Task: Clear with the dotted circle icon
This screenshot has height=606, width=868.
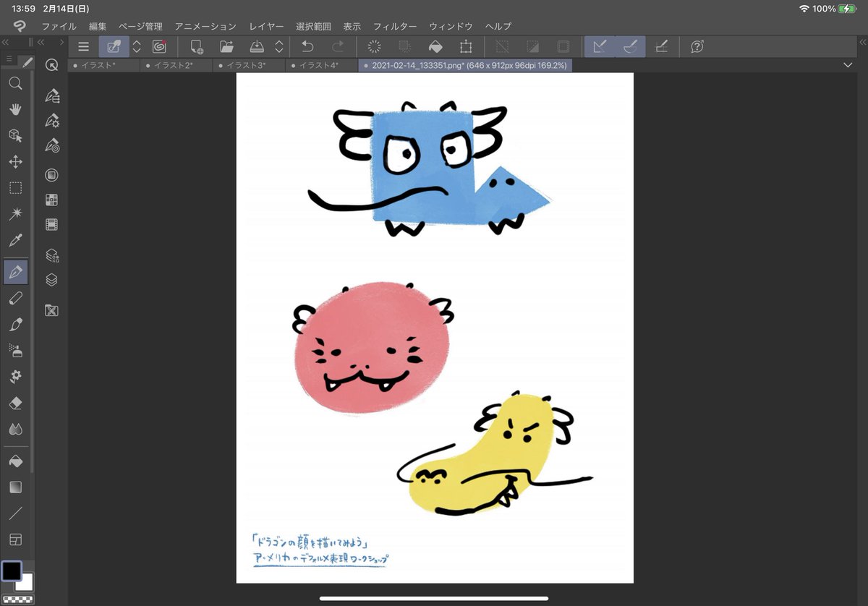Action: tap(374, 46)
